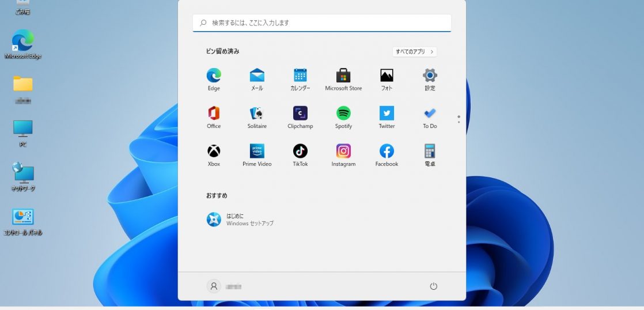Click the pinned apps page indicator dots
644x310 pixels.
click(x=459, y=119)
